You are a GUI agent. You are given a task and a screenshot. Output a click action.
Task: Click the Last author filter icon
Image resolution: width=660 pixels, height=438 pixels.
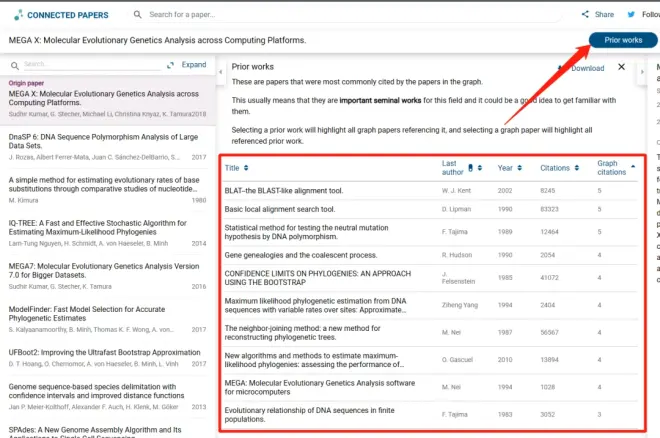pos(471,168)
